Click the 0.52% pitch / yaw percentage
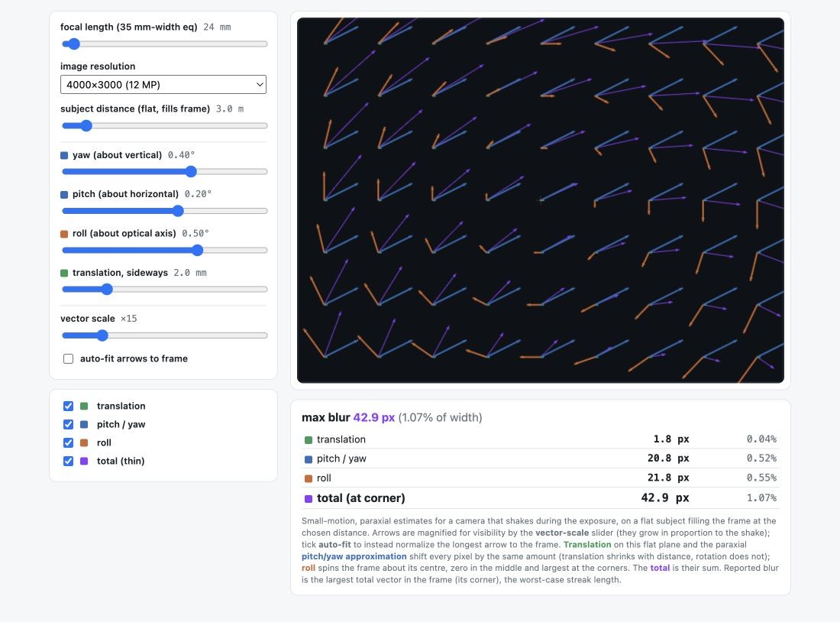 click(761, 458)
